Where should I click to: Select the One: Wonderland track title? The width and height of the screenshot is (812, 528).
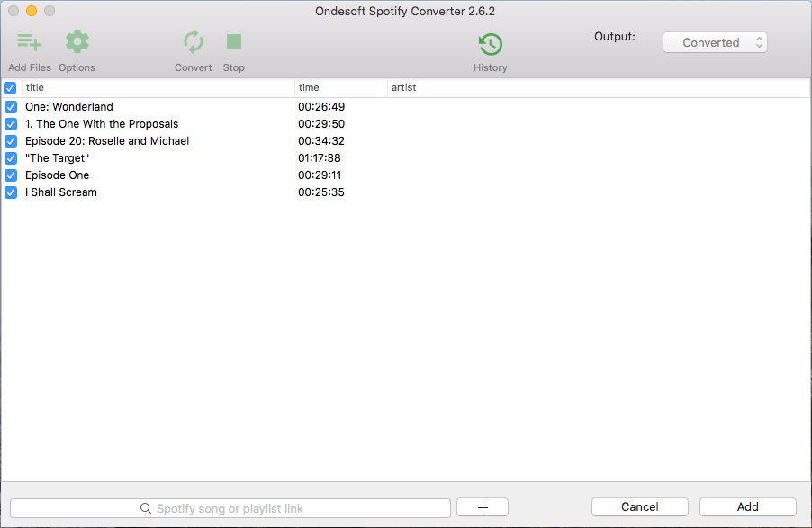pos(69,107)
